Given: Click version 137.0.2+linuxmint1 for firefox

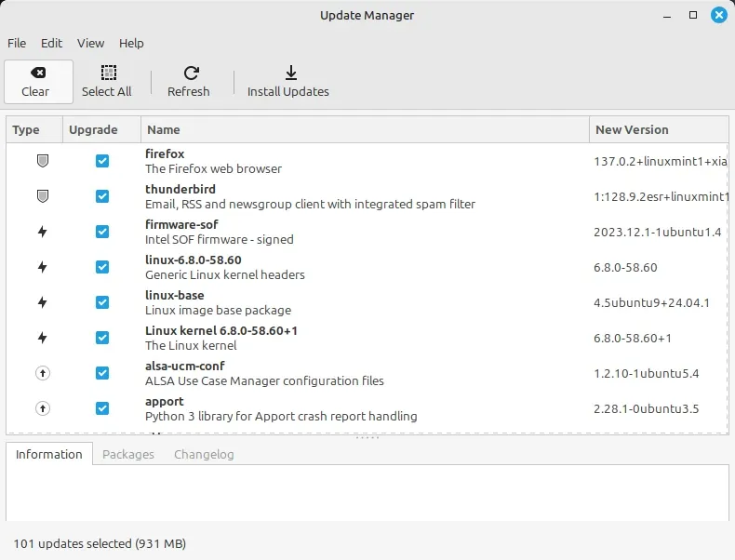Looking at the screenshot, I should [661, 161].
